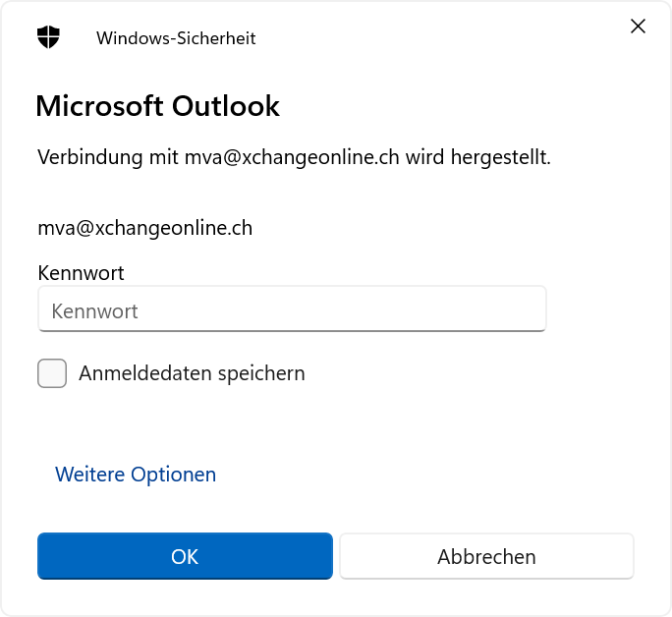Click the Kennwort label above the field
The width and height of the screenshot is (672, 617).
coord(81,272)
